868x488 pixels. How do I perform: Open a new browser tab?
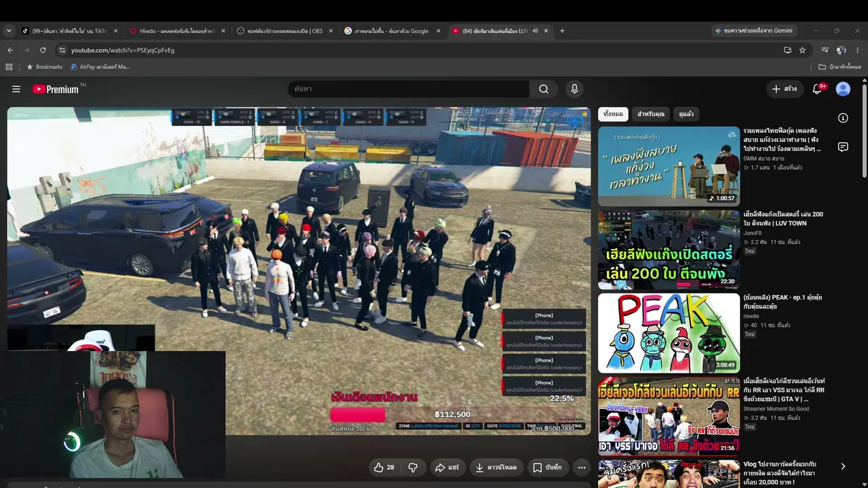562,30
